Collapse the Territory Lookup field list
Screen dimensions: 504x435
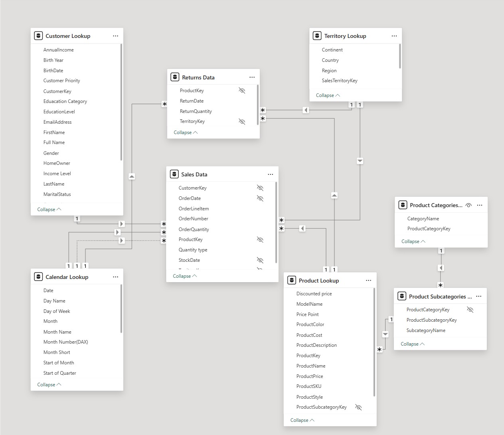[328, 95]
